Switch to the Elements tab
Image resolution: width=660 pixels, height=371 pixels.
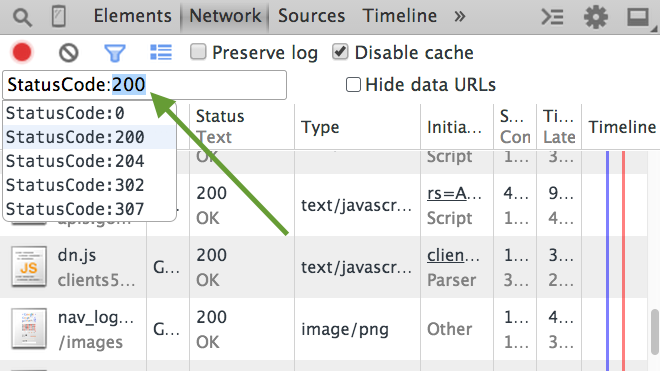(133, 16)
